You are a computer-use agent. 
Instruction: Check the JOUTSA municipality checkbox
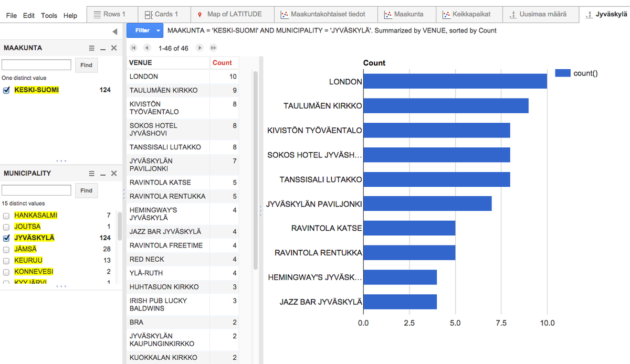[x=6, y=227]
